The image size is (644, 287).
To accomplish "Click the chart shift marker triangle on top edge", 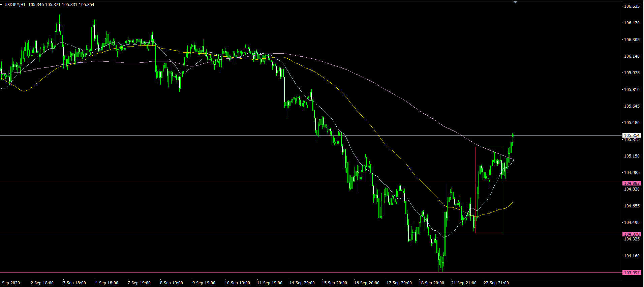I will [x=515, y=2].
